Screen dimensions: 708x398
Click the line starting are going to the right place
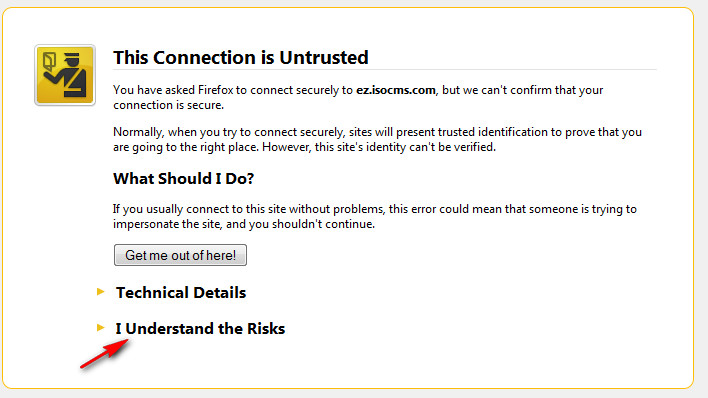tap(304, 147)
